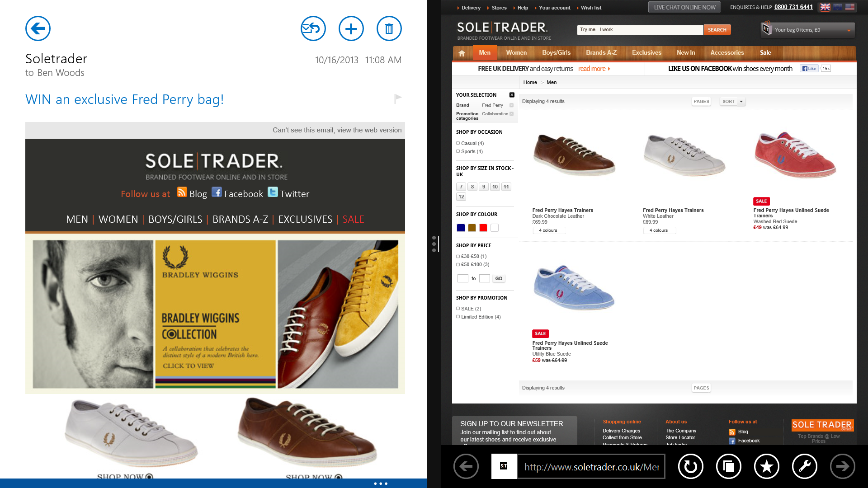Click the footer Facebook icon
The width and height of the screenshot is (868, 488).
(x=732, y=441)
